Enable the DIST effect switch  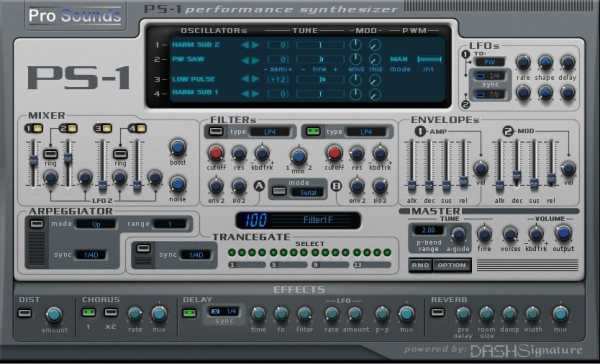click(24, 313)
